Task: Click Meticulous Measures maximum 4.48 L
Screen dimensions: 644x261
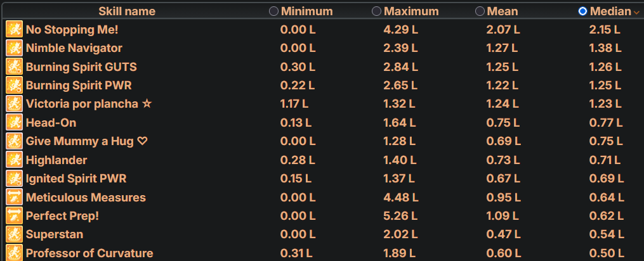Action: [401, 198]
